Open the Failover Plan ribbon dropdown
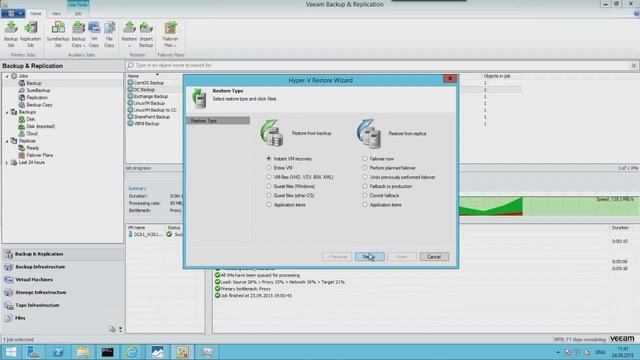The image size is (640, 360). [170, 34]
